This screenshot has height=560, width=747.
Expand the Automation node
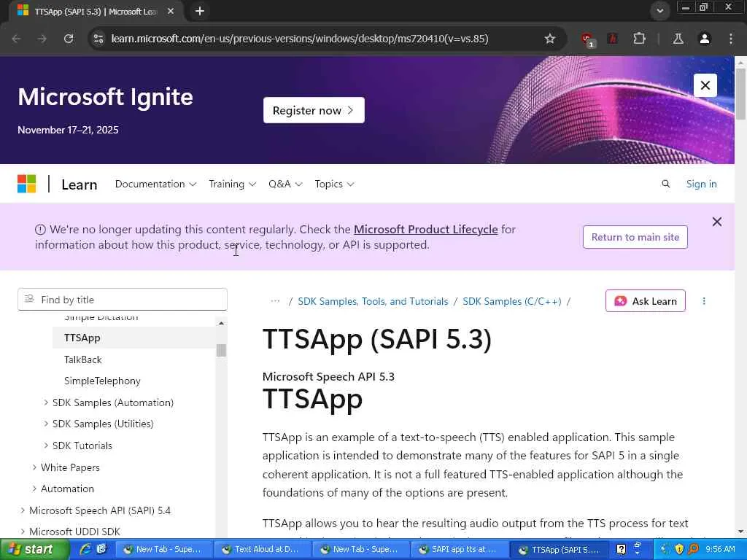click(x=34, y=489)
